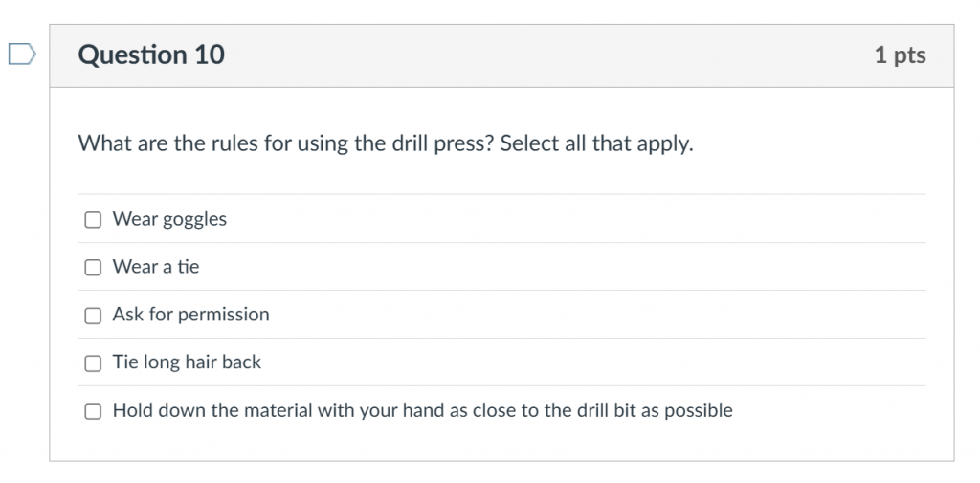Screen dimensions: 980x483
Task: Click the Wear a tie answer text
Action: 156,267
